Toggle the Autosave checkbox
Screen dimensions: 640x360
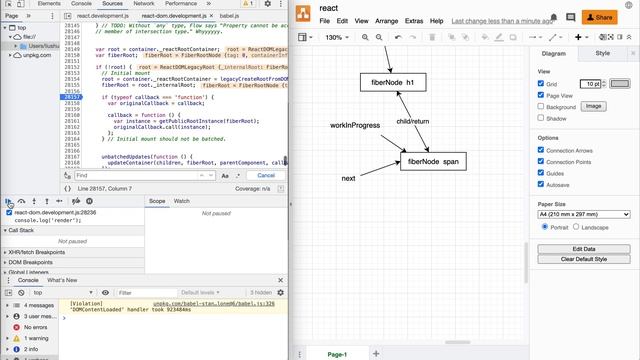541,184
